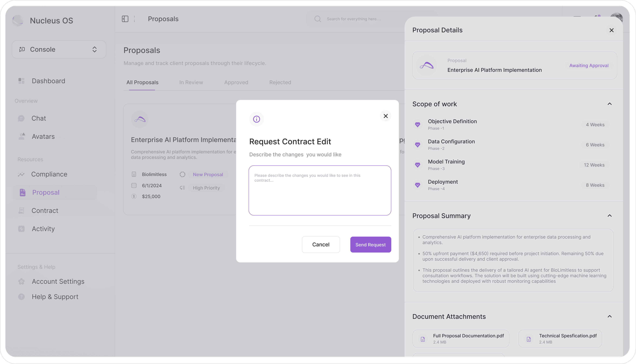Click the Send Request button

pyautogui.click(x=370, y=245)
